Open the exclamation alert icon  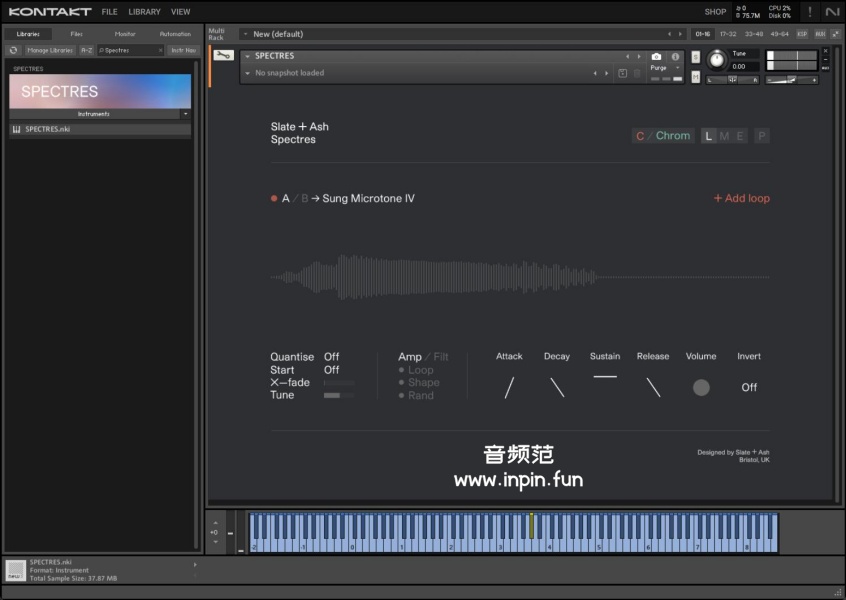(x=809, y=12)
